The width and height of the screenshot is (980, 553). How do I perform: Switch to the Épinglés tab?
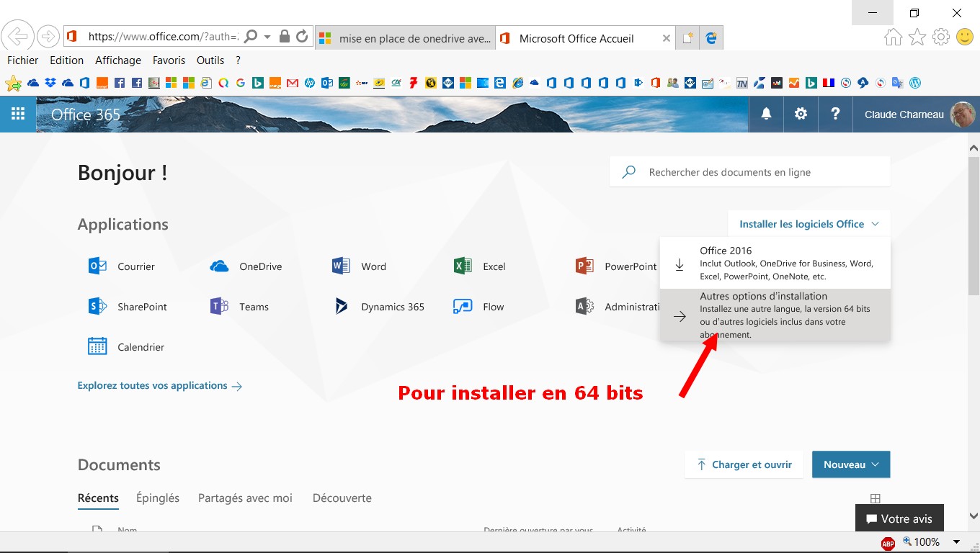pyautogui.click(x=158, y=498)
